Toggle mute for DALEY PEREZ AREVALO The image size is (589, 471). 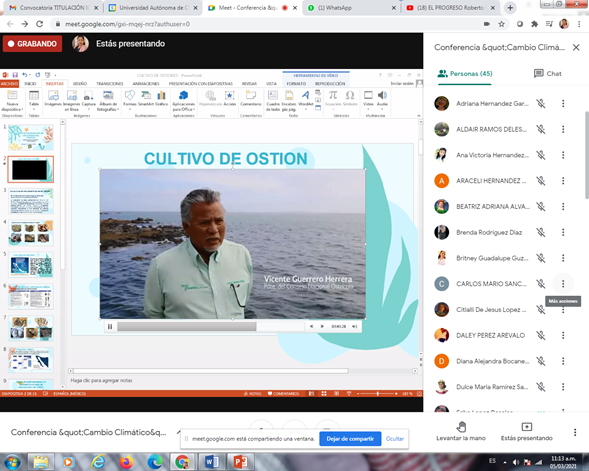[x=541, y=335]
